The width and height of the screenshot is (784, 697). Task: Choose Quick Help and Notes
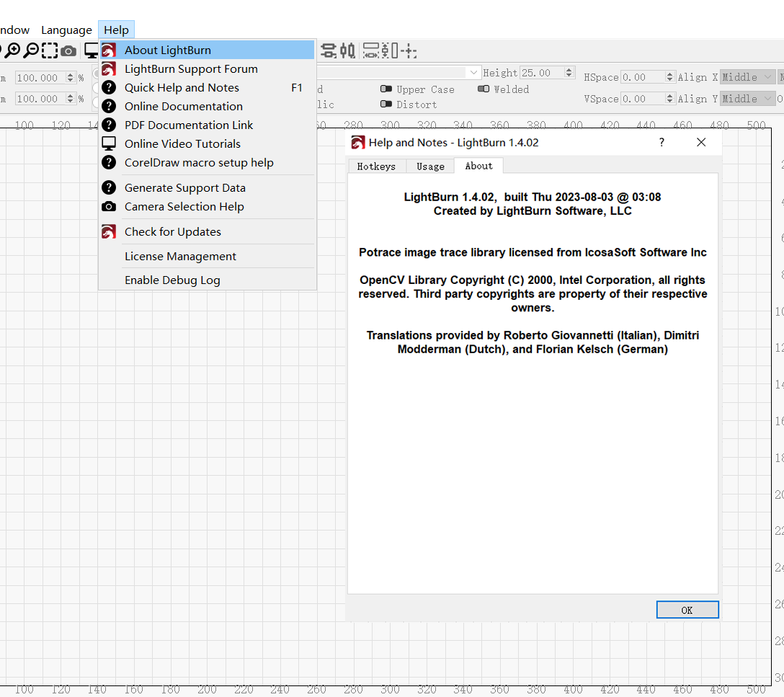[207, 87]
